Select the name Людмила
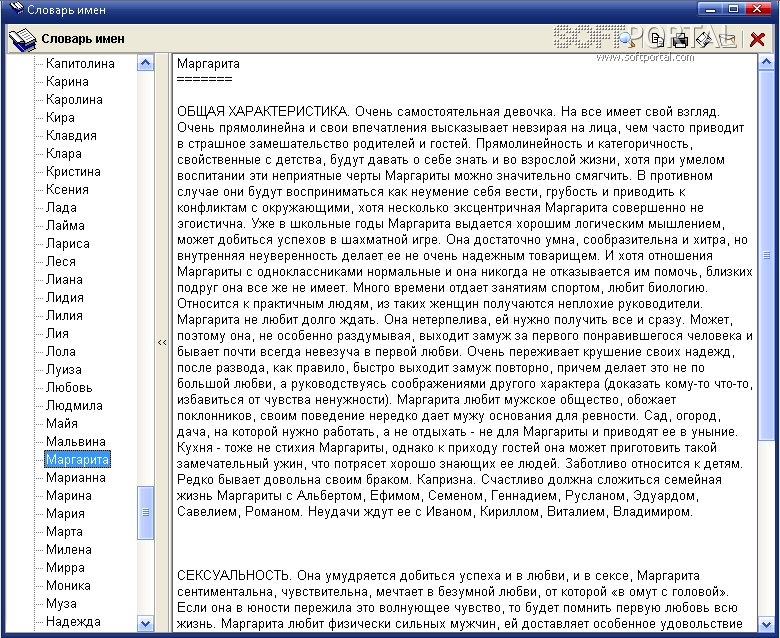The width and height of the screenshot is (780, 638). point(74,405)
